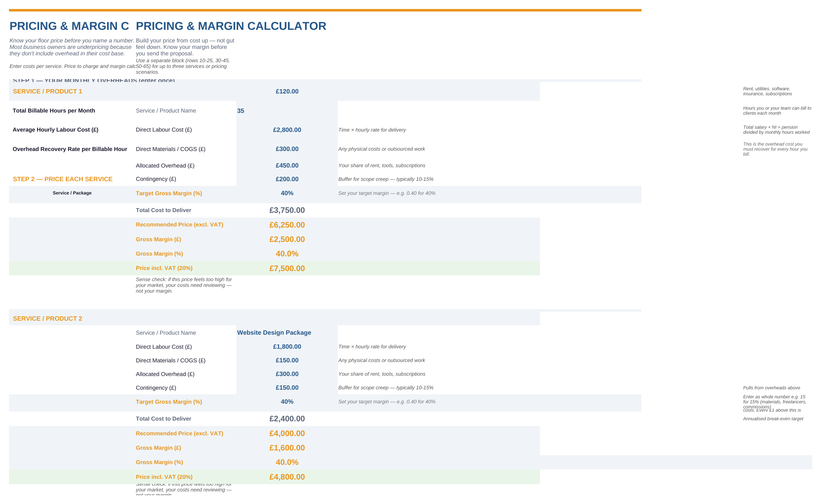Select the 'Website Design Package' name cell
This screenshot has height=504, width=821.
pos(287,333)
